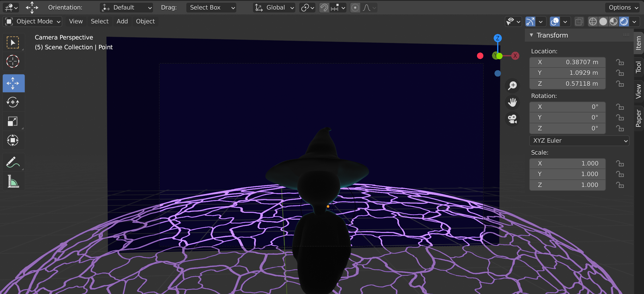Screen dimensions: 644x294
Task: Click the pan view hand icon
Action: coord(512,103)
